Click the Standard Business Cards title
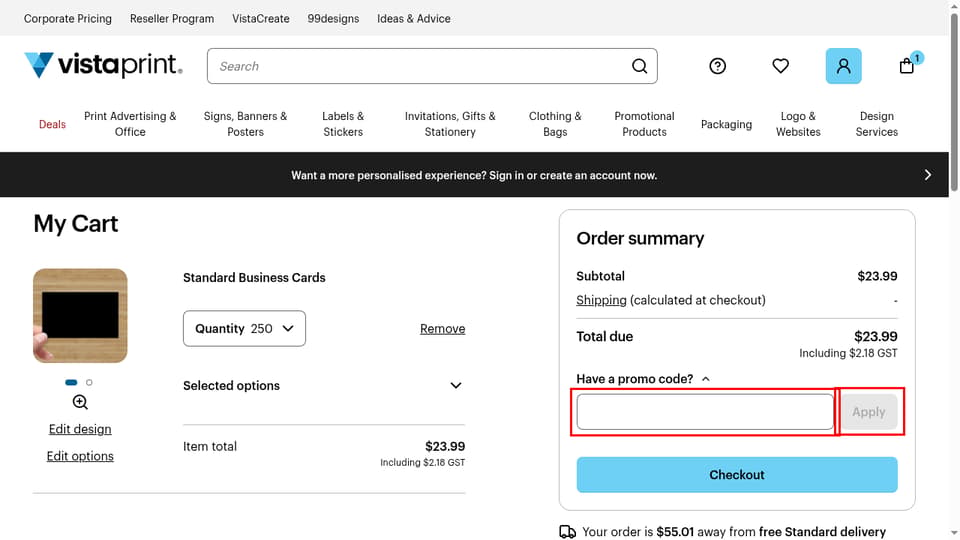 pos(254,277)
